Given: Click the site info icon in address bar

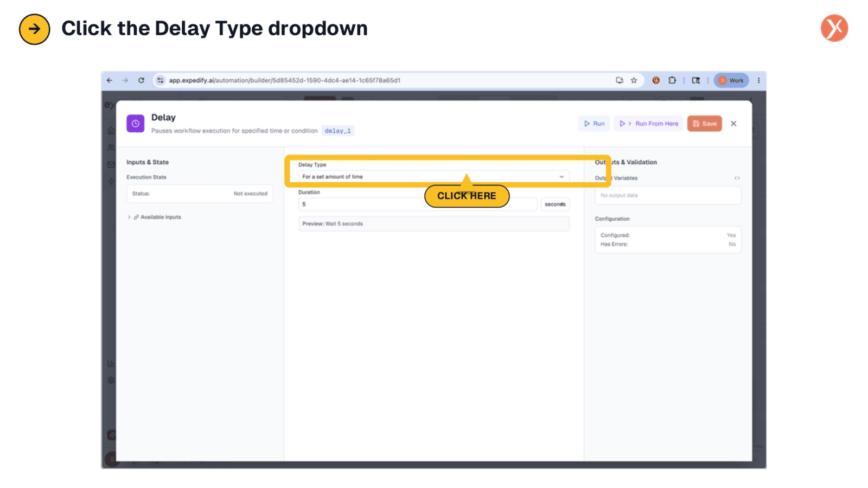Looking at the screenshot, I should pos(160,80).
